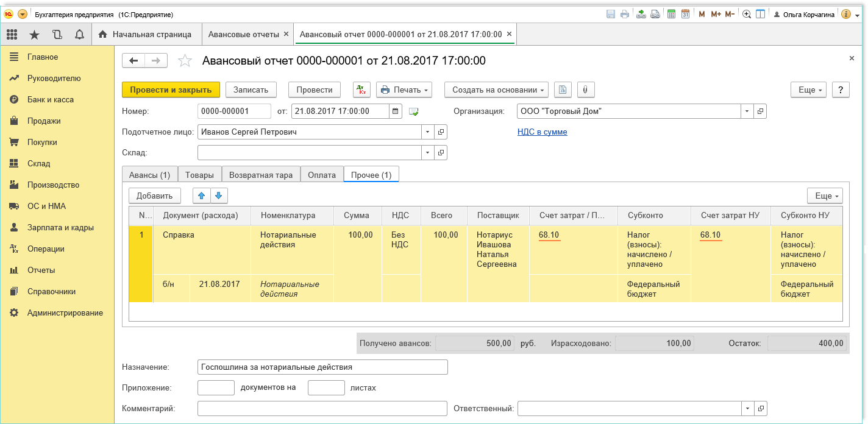Expand the Подотчетное лицо dropdown list
Image resolution: width=868 pixels, height=424 pixels.
click(x=427, y=132)
